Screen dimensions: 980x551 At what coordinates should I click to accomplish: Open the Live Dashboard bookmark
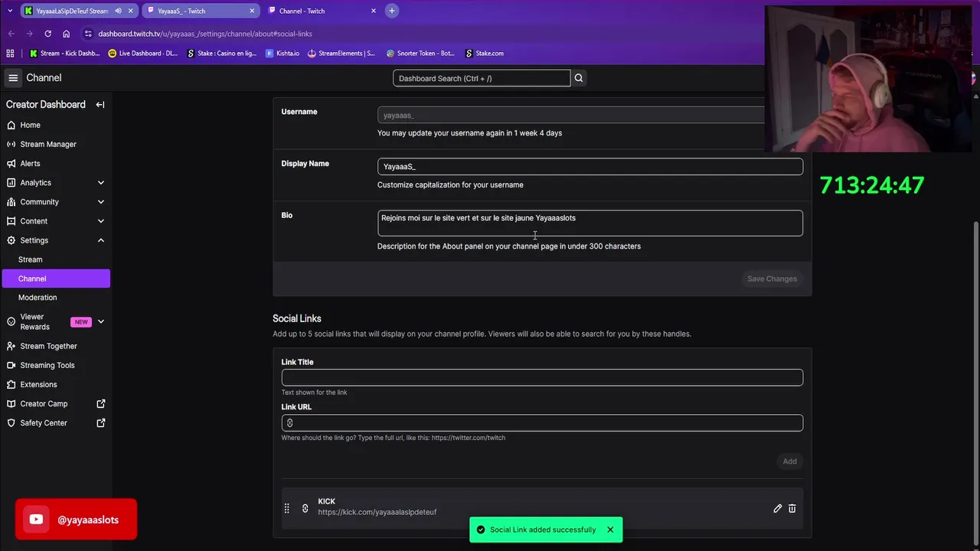point(143,54)
